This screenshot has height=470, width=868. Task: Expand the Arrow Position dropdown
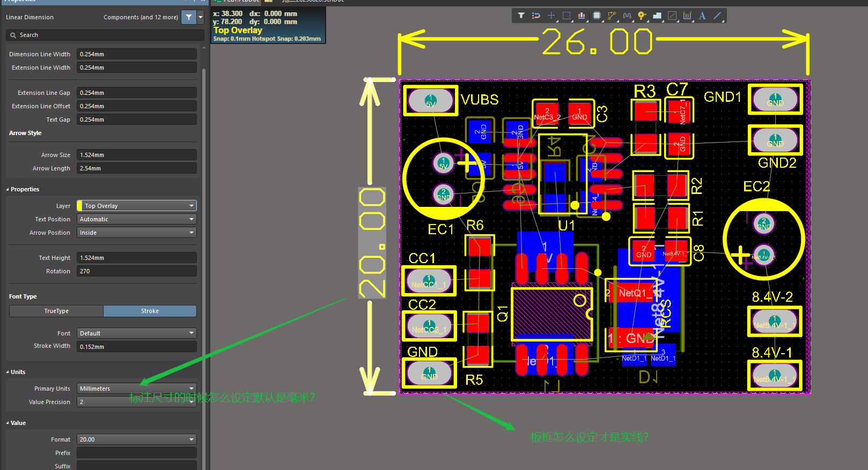click(137, 233)
